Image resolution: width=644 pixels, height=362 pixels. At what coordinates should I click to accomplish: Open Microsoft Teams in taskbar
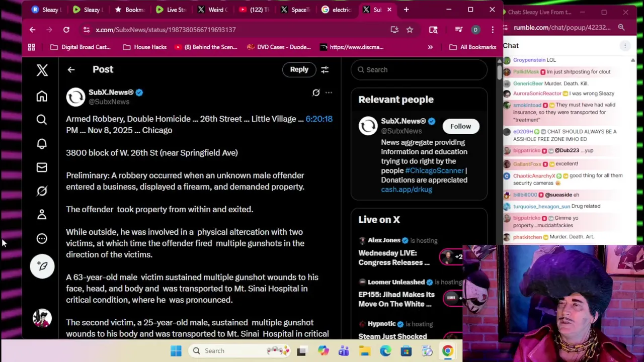pos(344,351)
